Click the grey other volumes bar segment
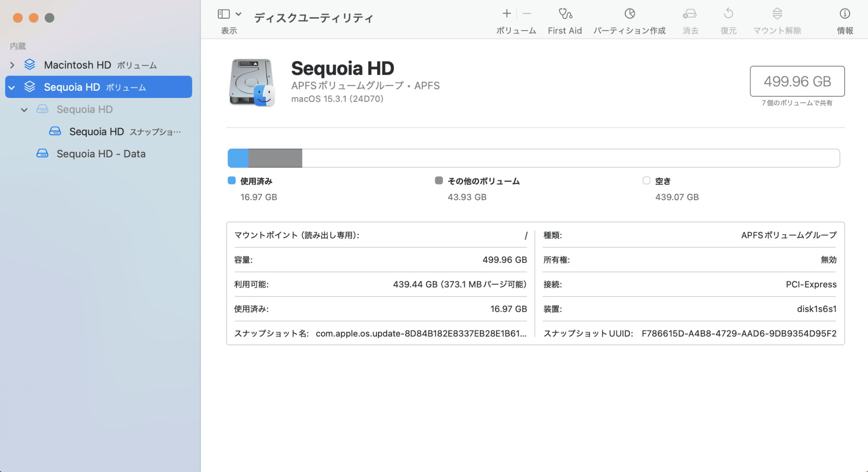This screenshot has height=472, width=868. (275, 158)
